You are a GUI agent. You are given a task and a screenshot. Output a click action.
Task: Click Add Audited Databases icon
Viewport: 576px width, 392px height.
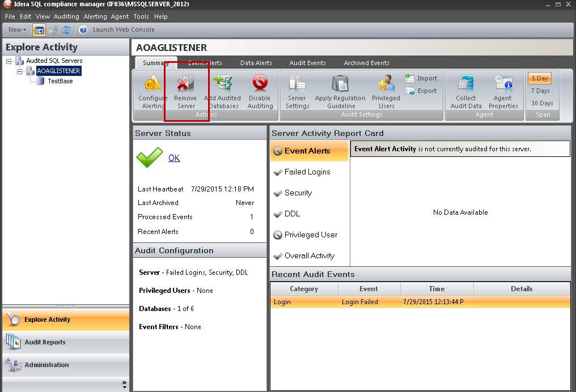click(x=223, y=83)
